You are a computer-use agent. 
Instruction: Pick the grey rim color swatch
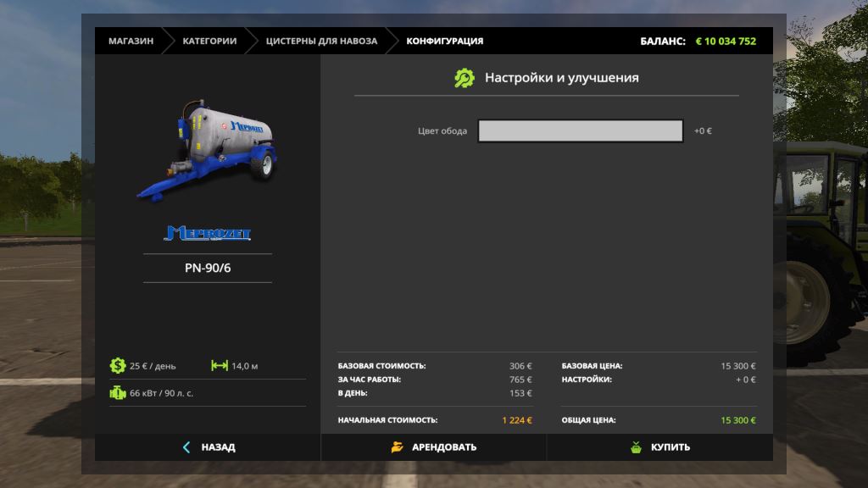tap(580, 130)
